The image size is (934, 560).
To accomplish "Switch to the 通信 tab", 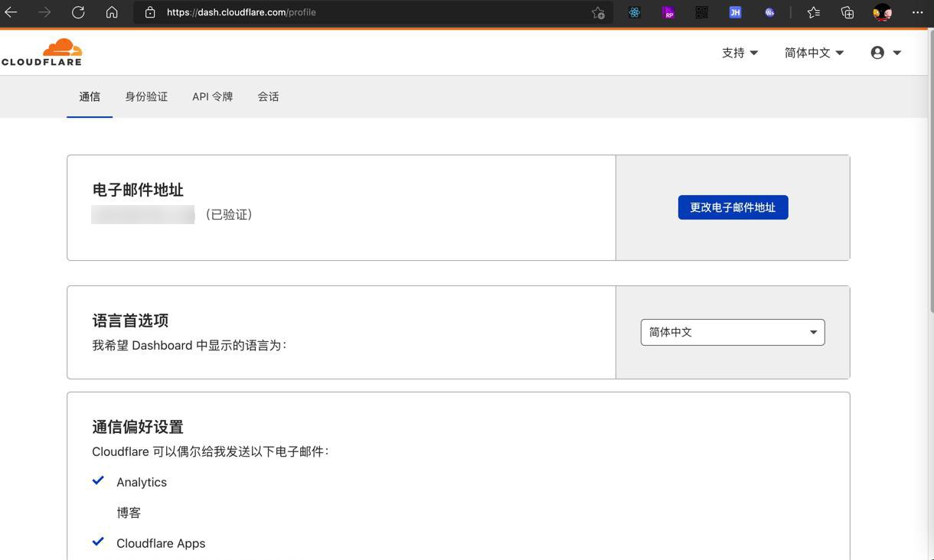I will pyautogui.click(x=90, y=96).
